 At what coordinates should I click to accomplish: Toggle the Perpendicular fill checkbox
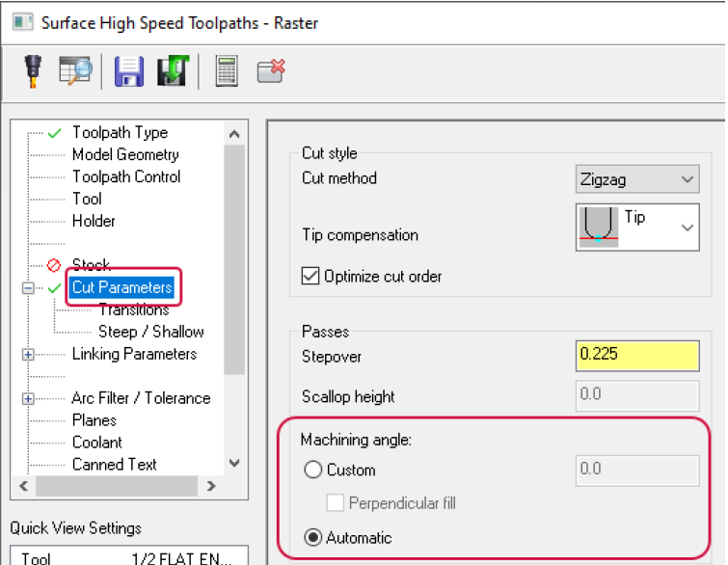pyautogui.click(x=336, y=502)
